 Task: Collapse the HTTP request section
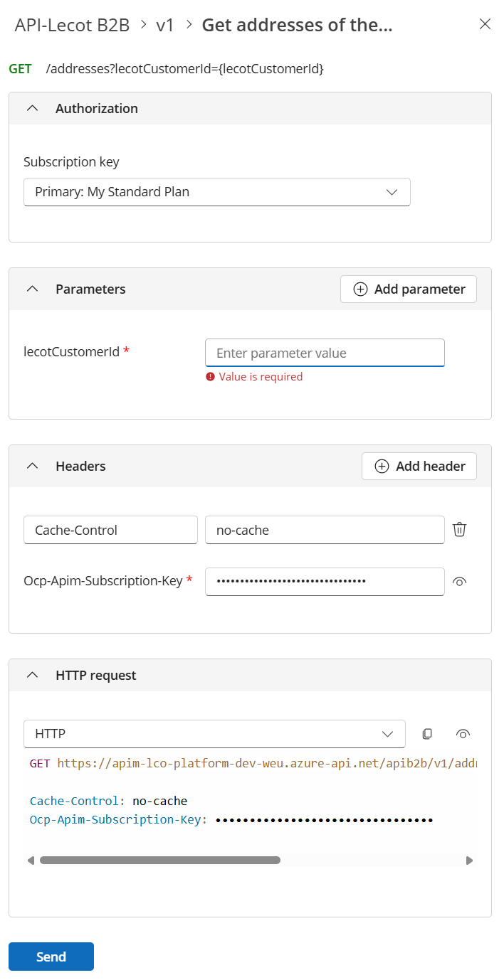[x=32, y=676]
